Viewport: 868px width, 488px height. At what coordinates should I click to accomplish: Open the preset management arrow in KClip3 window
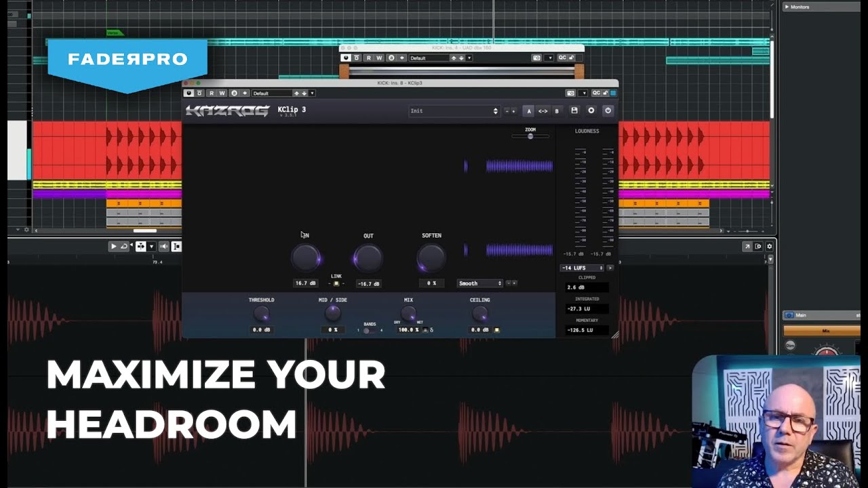pyautogui.click(x=312, y=93)
